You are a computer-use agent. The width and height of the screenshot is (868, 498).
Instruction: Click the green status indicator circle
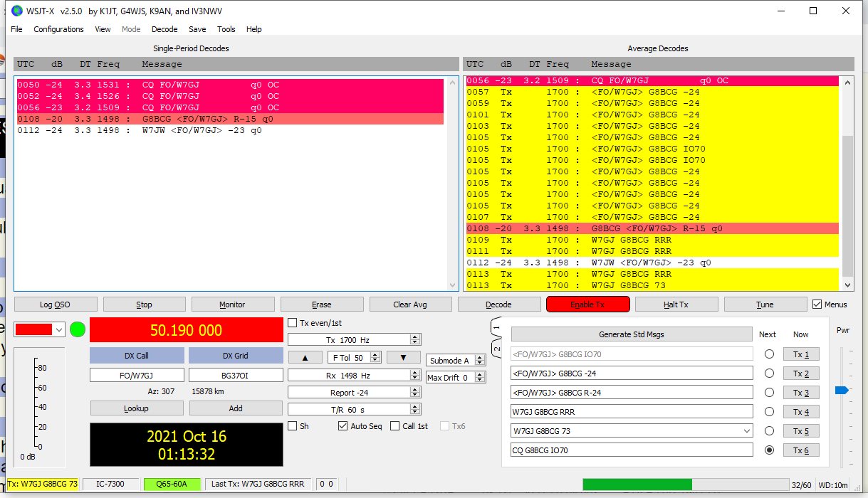78,330
